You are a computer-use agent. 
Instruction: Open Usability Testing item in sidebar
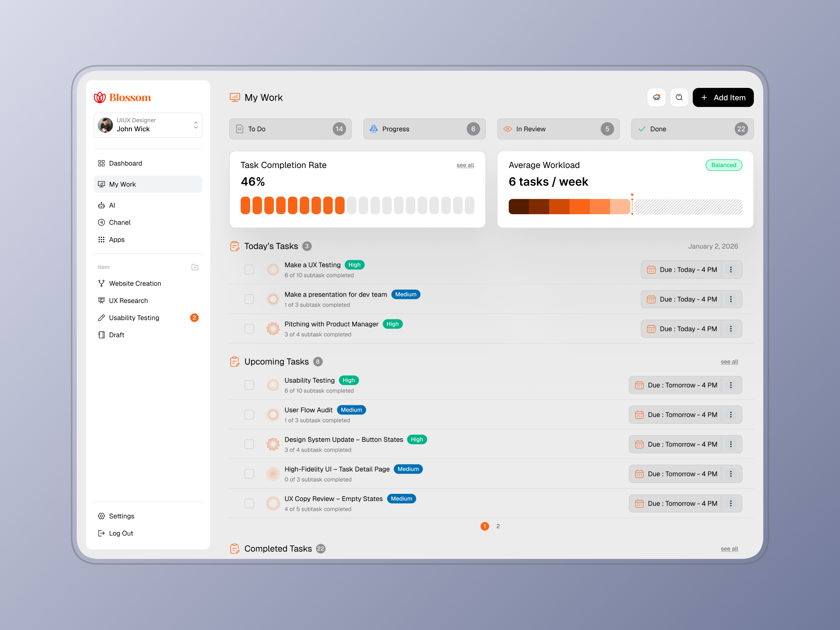click(148, 318)
